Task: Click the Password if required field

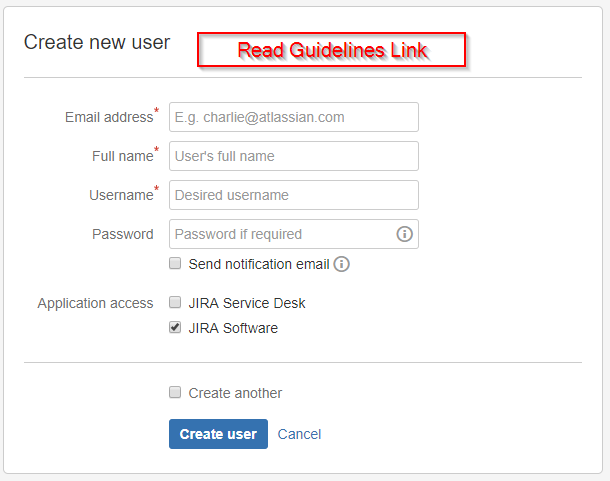Action: (282, 234)
